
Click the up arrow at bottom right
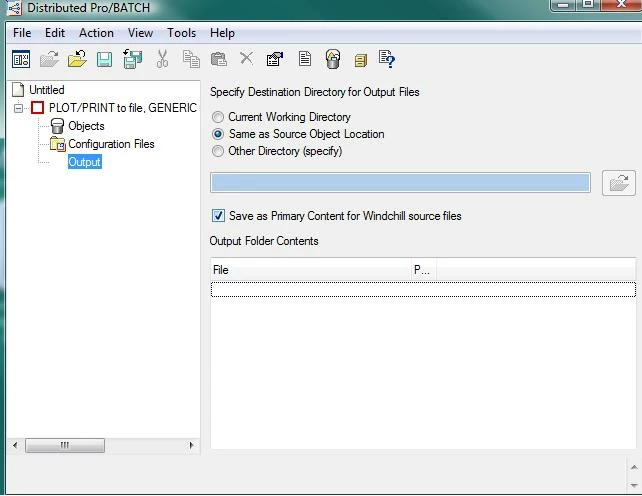click(x=634, y=467)
